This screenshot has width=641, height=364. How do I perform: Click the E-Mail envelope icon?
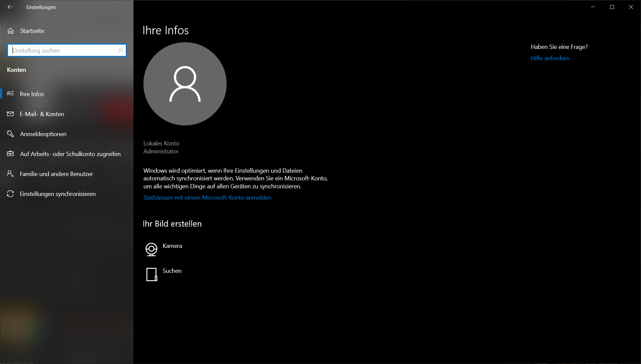[x=10, y=114]
